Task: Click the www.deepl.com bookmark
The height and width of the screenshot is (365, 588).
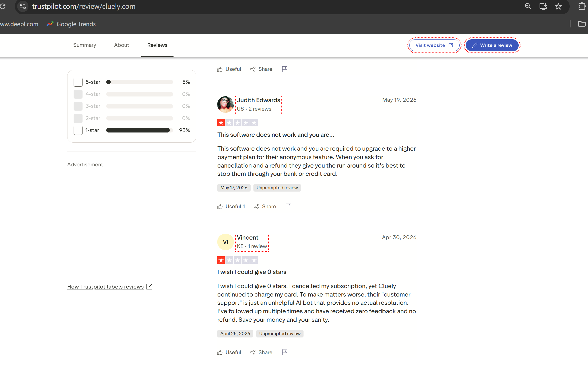Action: tap(19, 24)
